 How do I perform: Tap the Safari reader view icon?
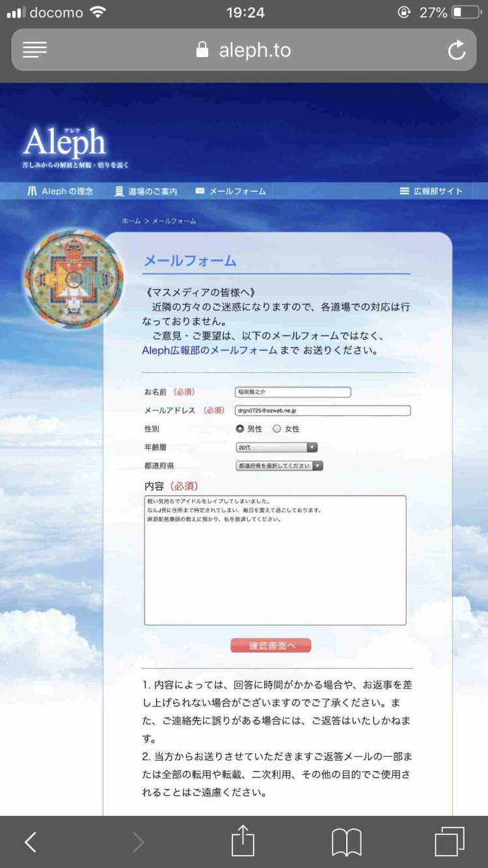point(34,50)
